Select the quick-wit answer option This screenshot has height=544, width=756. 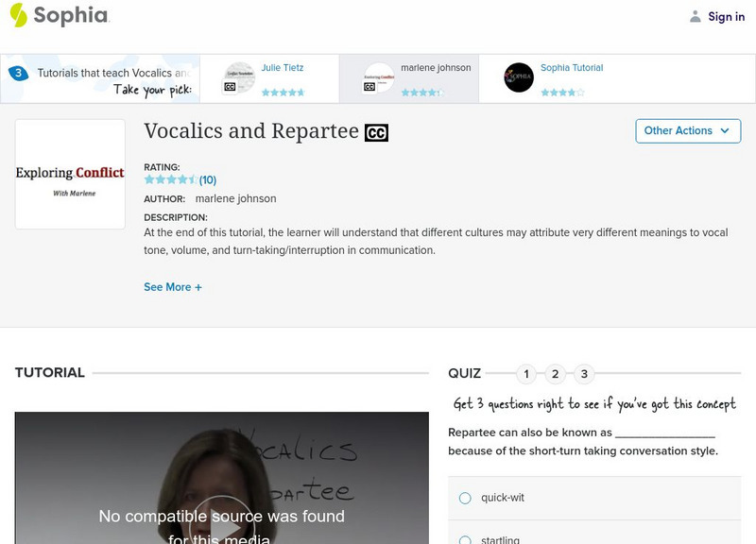point(464,498)
